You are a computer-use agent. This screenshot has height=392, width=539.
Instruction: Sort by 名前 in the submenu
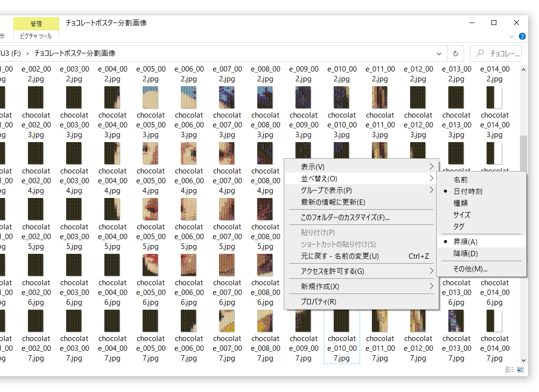[x=482, y=179]
